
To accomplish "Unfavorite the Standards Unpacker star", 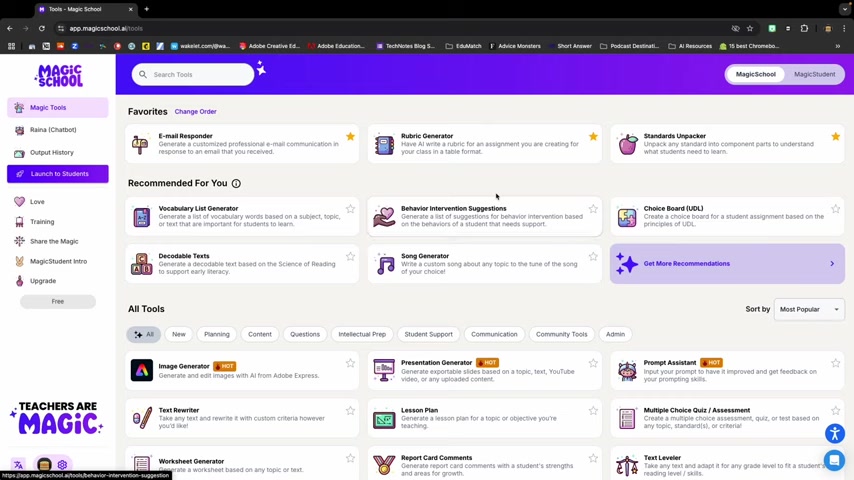I will pyautogui.click(x=835, y=136).
